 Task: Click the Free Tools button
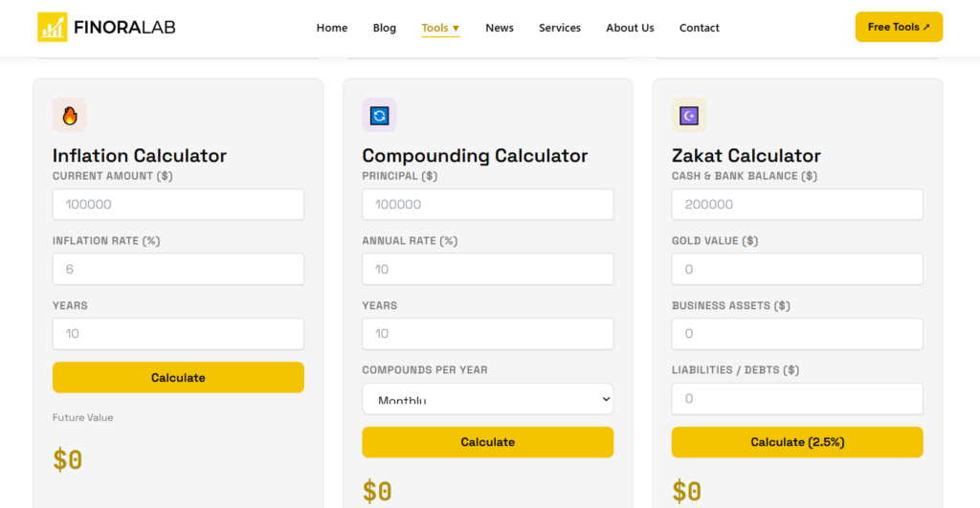point(899,27)
